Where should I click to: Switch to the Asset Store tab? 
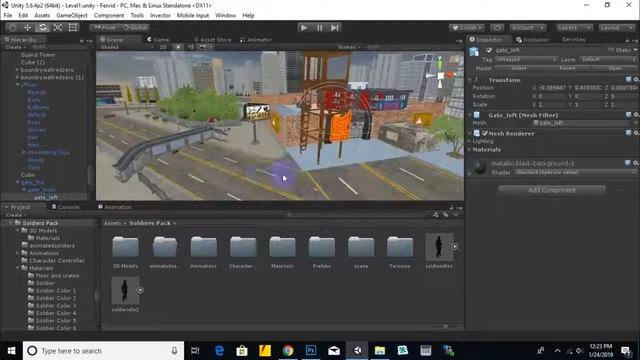click(213, 40)
